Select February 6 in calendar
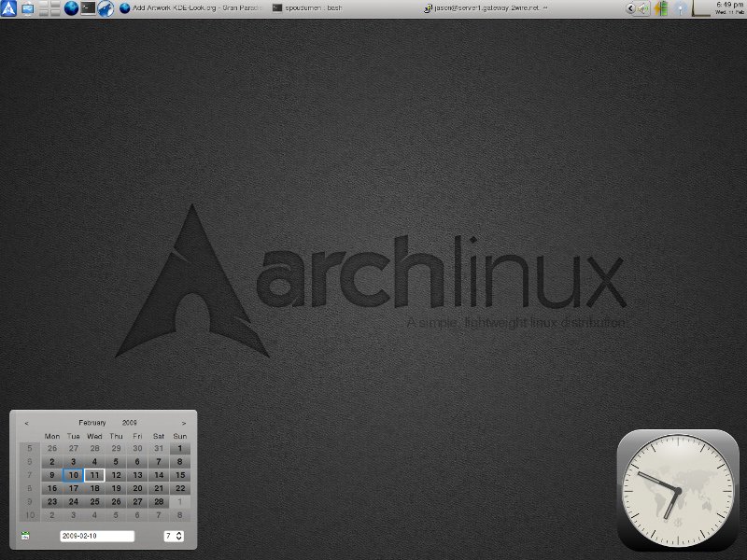The height and width of the screenshot is (560, 747). point(137,462)
